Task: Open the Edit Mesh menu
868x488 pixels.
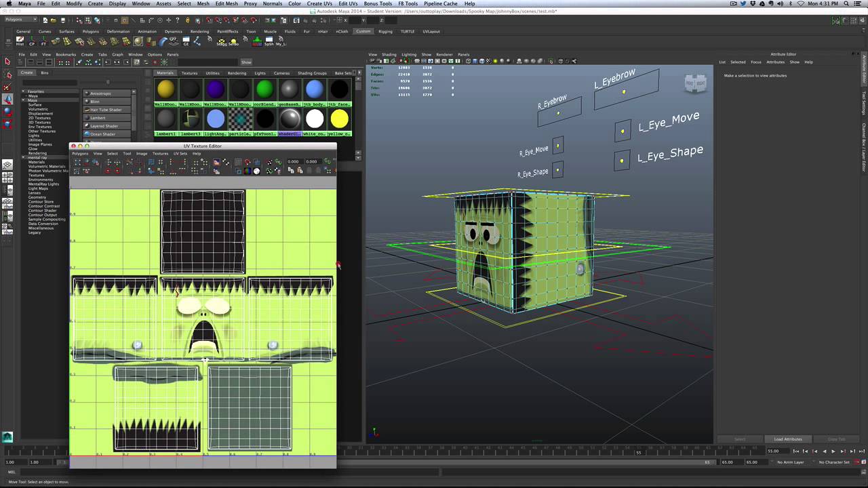Action: 226,3
